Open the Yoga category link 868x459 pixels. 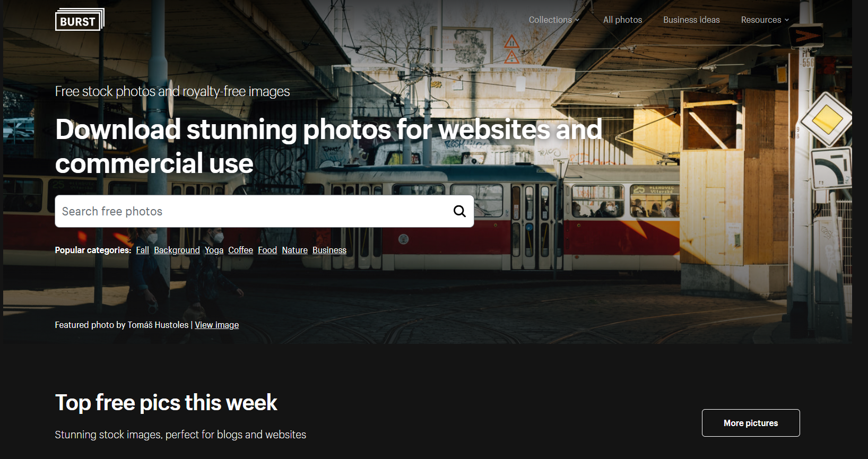click(x=214, y=250)
